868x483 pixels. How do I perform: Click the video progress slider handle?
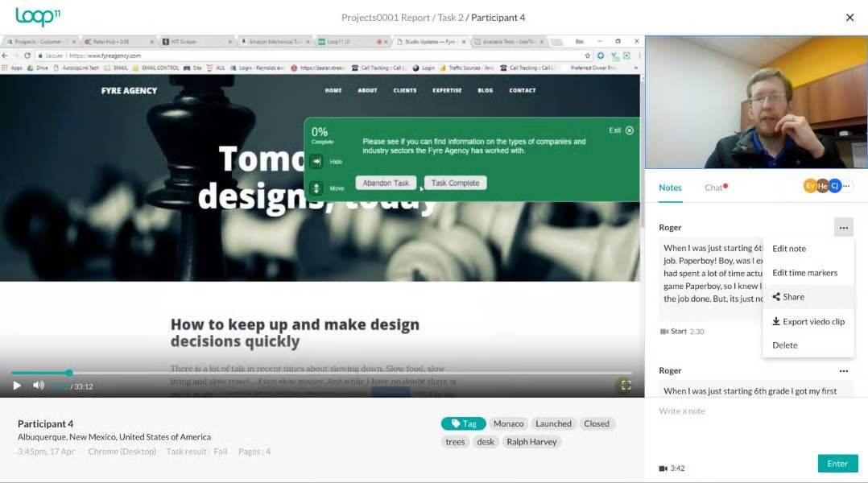click(69, 373)
